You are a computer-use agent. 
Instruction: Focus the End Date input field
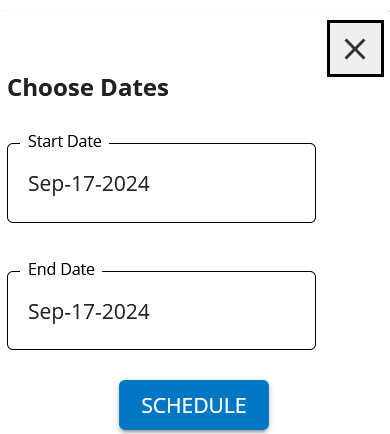[x=161, y=311]
